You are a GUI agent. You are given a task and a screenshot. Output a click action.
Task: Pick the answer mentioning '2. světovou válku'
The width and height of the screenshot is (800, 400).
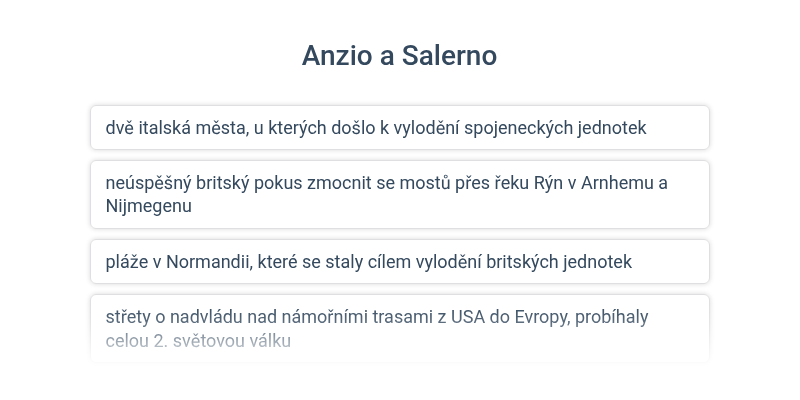(x=400, y=329)
